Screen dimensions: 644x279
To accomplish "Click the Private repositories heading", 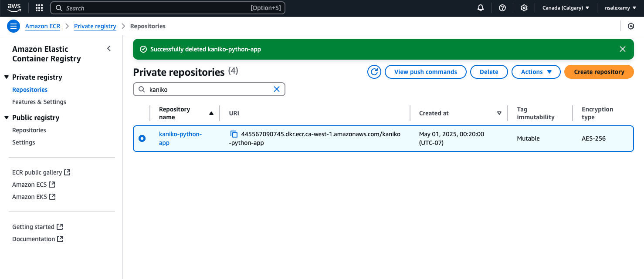I will [179, 72].
